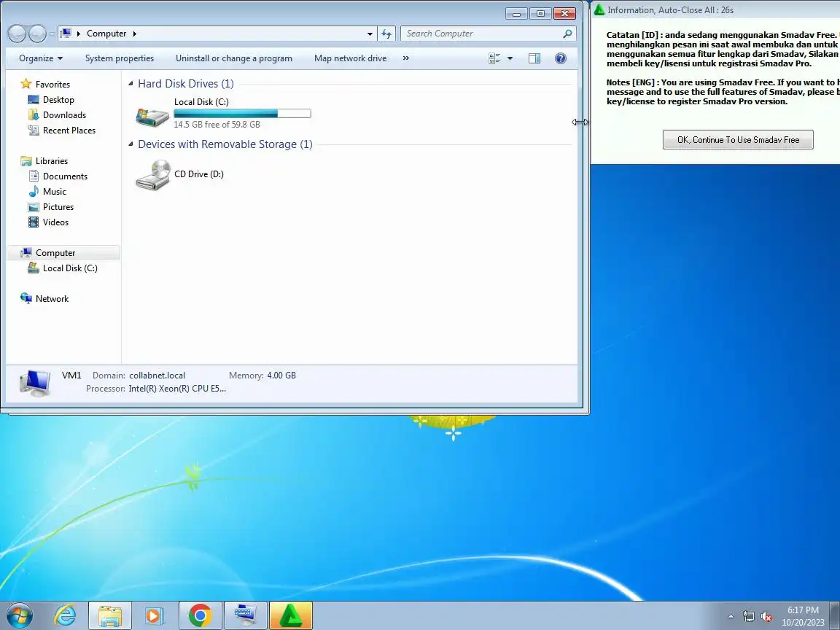The height and width of the screenshot is (630, 840).
Task: Click OK, Continue To Use Smadav Free
Action: pyautogui.click(x=738, y=140)
